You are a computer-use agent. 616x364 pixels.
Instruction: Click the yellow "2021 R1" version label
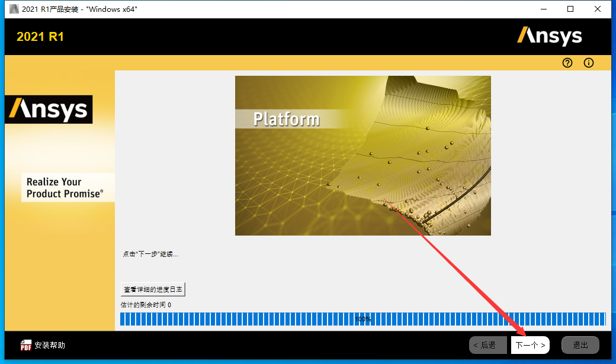pyautogui.click(x=40, y=37)
